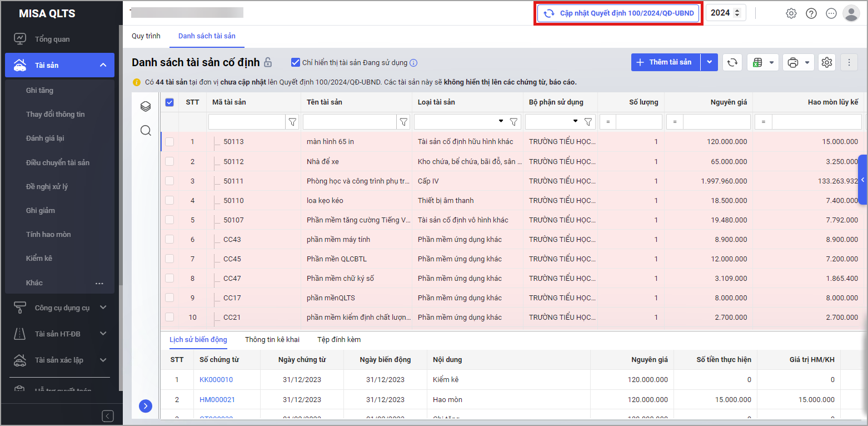Viewport: 868px width, 426px height.
Task: Click the Excel export icon
Action: tap(757, 62)
